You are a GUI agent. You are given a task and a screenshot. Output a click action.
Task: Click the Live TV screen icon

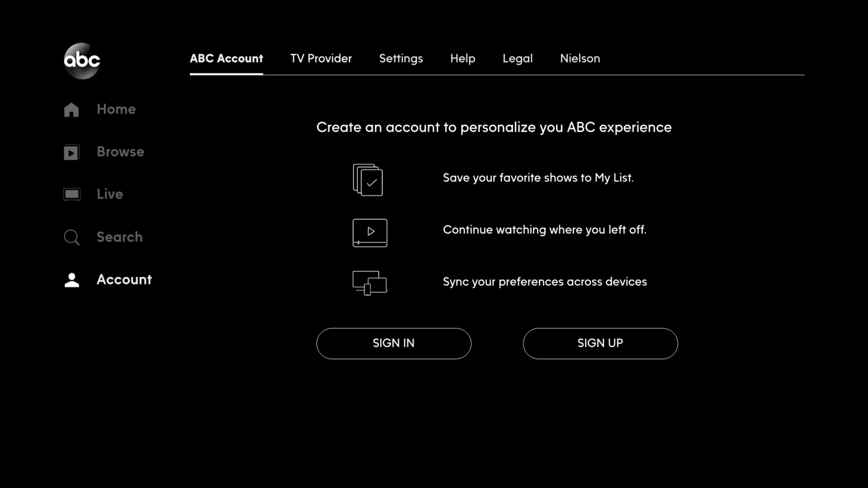72,194
